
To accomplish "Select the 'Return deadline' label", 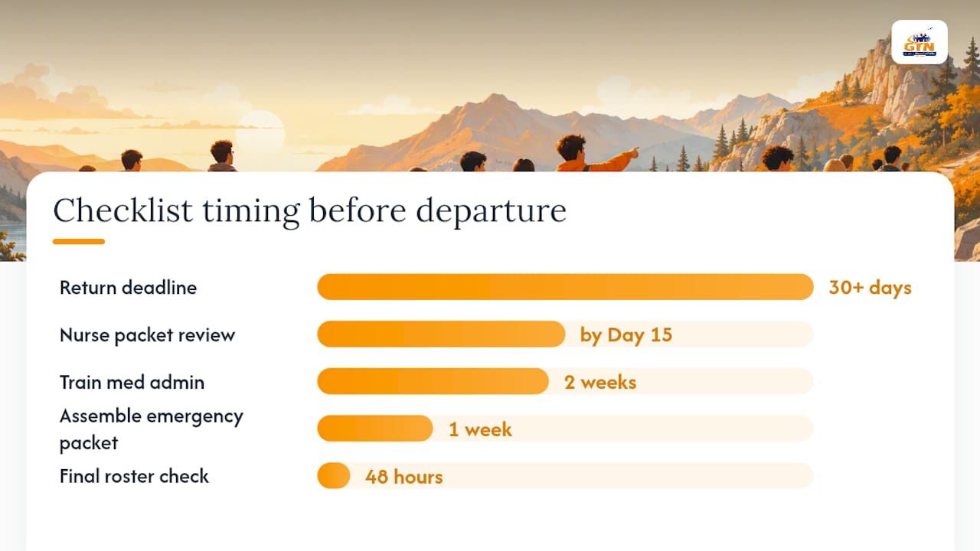I will click(x=128, y=288).
